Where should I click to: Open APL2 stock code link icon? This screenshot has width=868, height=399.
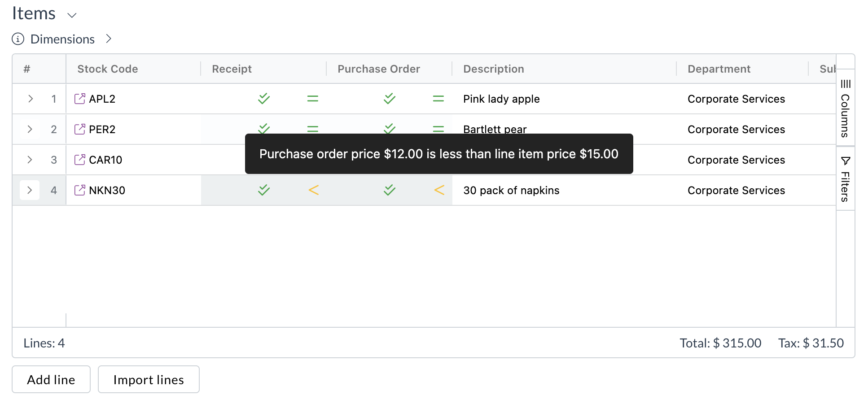79,99
